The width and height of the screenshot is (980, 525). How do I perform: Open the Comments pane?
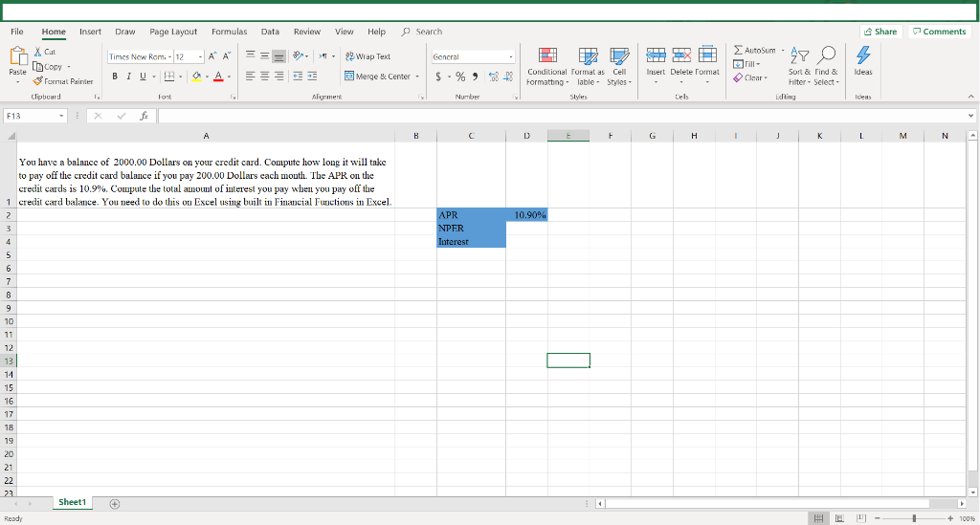pos(940,32)
